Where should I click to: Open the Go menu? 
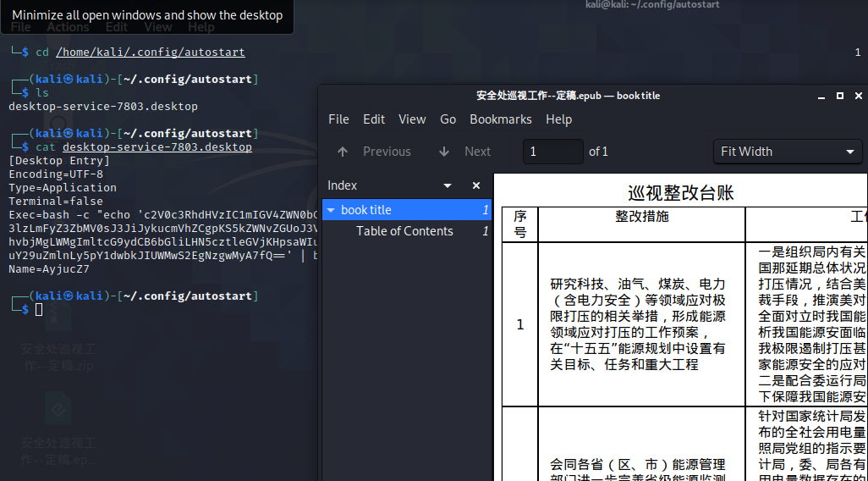point(448,119)
